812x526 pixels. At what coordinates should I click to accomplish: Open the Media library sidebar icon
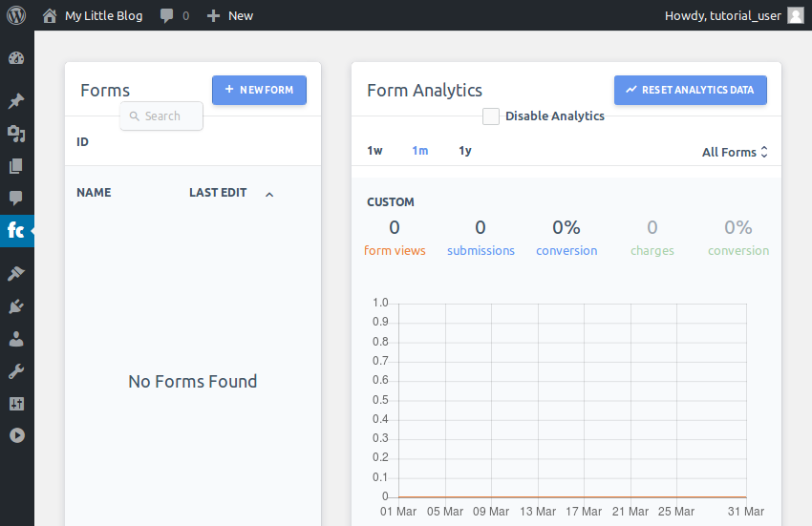point(16,134)
